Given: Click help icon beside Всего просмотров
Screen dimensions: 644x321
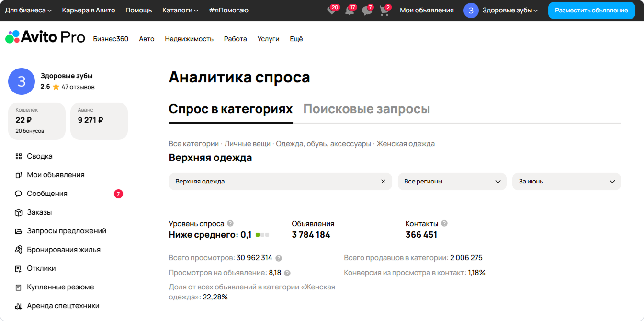Looking at the screenshot, I should click(x=279, y=258).
